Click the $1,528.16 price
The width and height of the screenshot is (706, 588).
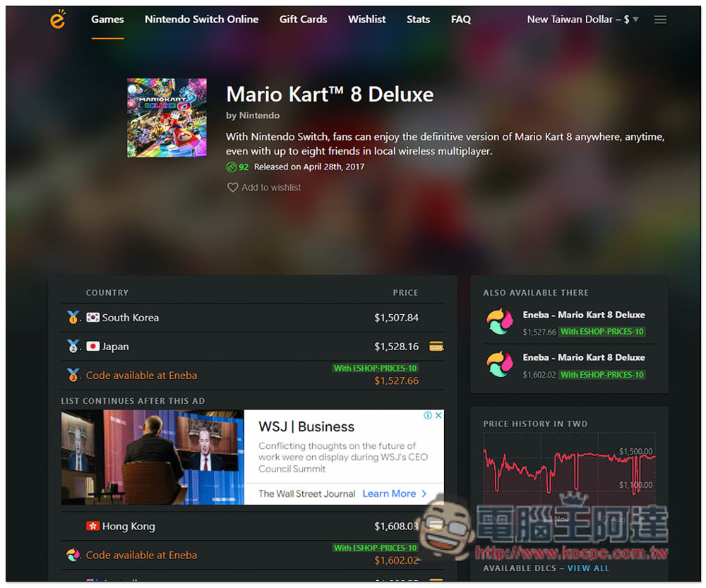pos(396,347)
